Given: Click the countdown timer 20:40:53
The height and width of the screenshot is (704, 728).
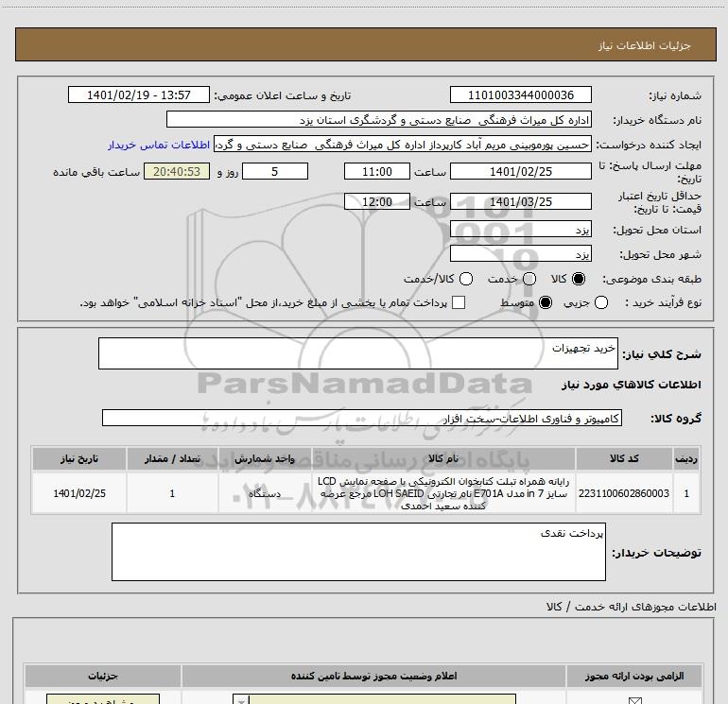Looking at the screenshot, I should [177, 171].
